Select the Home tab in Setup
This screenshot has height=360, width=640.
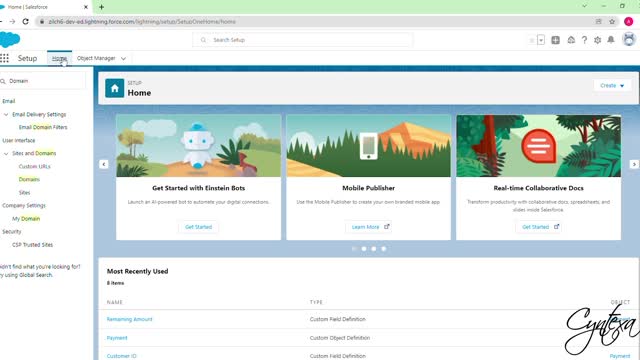(59, 58)
